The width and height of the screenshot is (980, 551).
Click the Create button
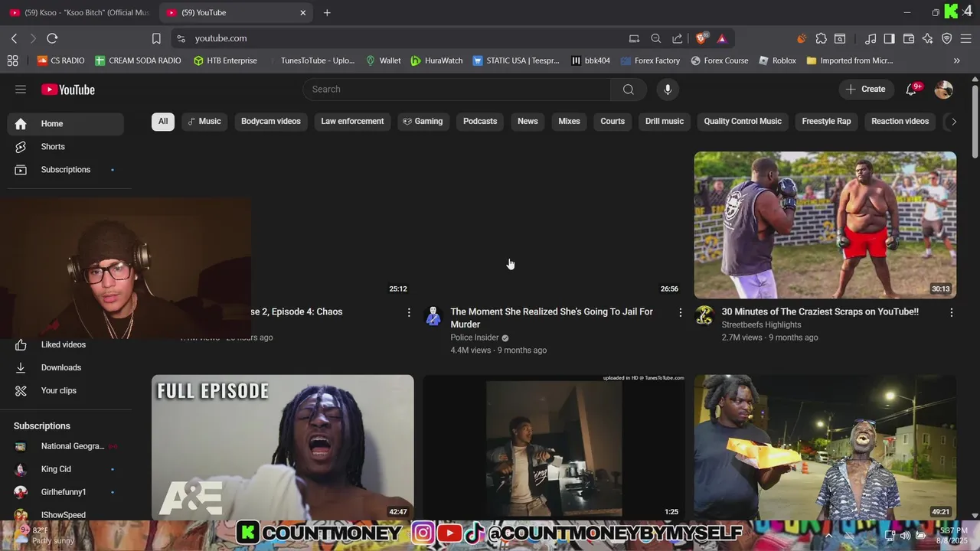[865, 90]
